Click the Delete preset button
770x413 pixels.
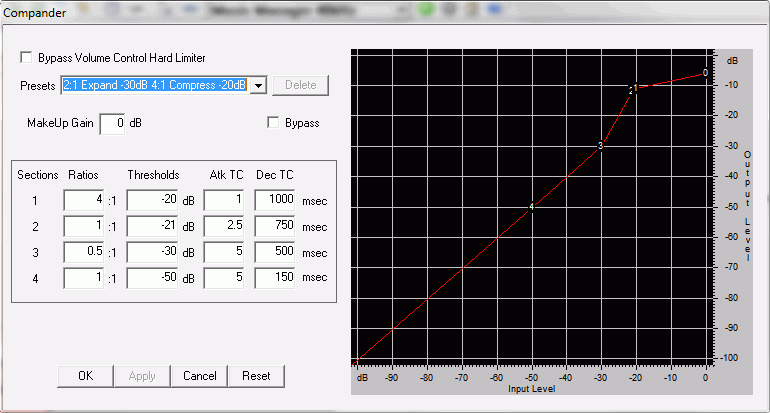click(301, 85)
